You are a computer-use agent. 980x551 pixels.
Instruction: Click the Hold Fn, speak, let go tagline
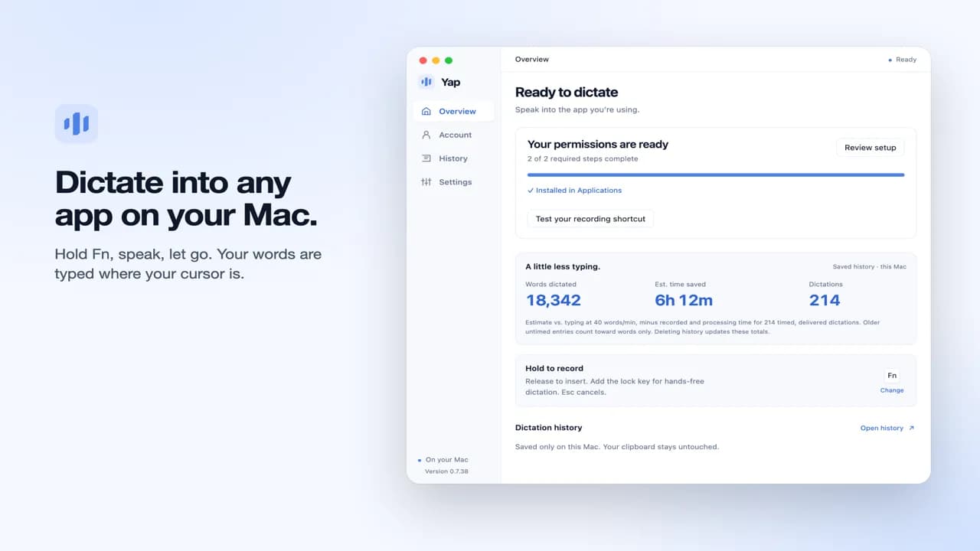point(188,263)
